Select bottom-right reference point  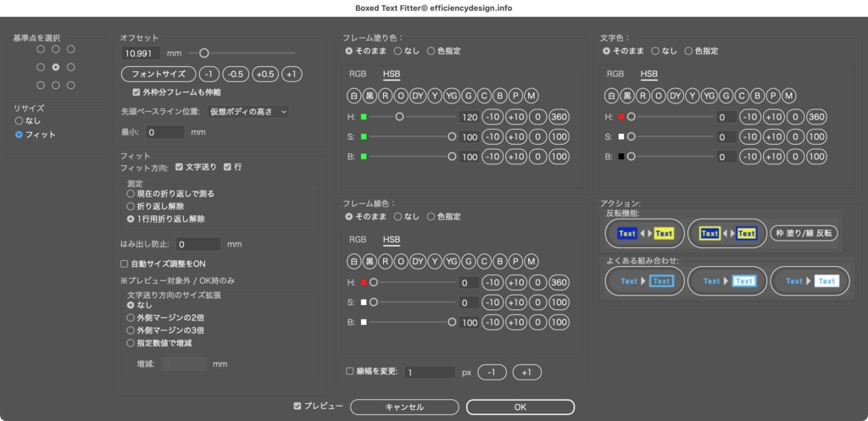click(x=71, y=86)
